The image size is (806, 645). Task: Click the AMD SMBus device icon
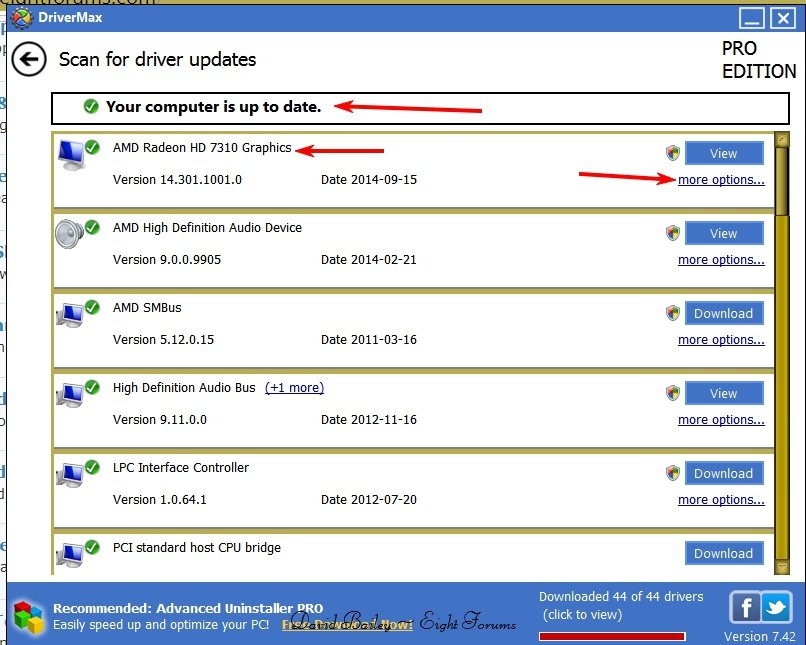(70, 315)
